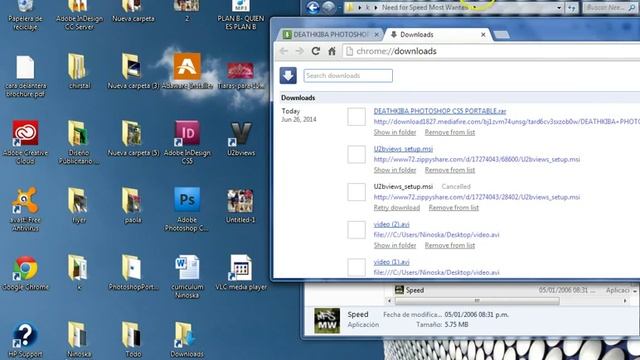The height and width of the screenshot is (360, 640).
Task: Close the DEATHKIBA PHOTOSHOP tab
Action: click(x=377, y=35)
